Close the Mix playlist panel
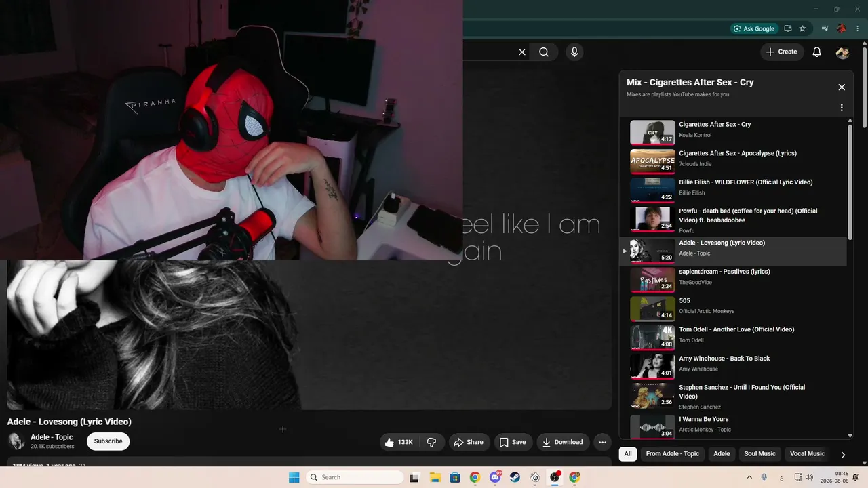868x488 pixels. click(842, 87)
